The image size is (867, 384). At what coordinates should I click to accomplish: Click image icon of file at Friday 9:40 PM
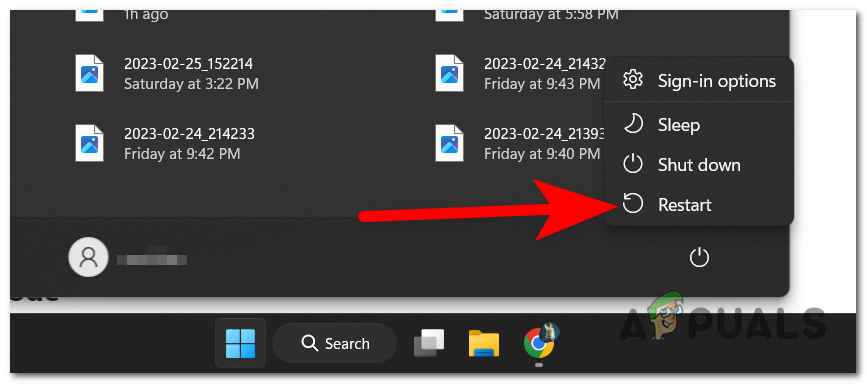pos(449,143)
